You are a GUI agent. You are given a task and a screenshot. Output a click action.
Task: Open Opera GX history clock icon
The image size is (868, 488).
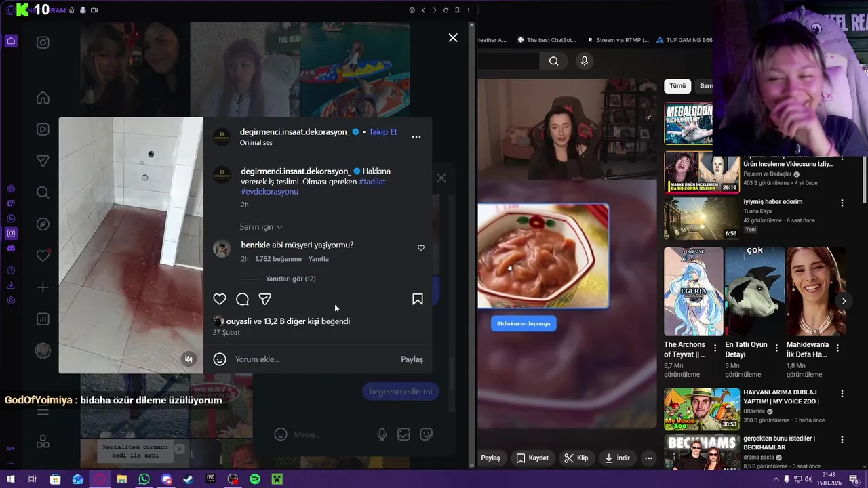pos(11,270)
